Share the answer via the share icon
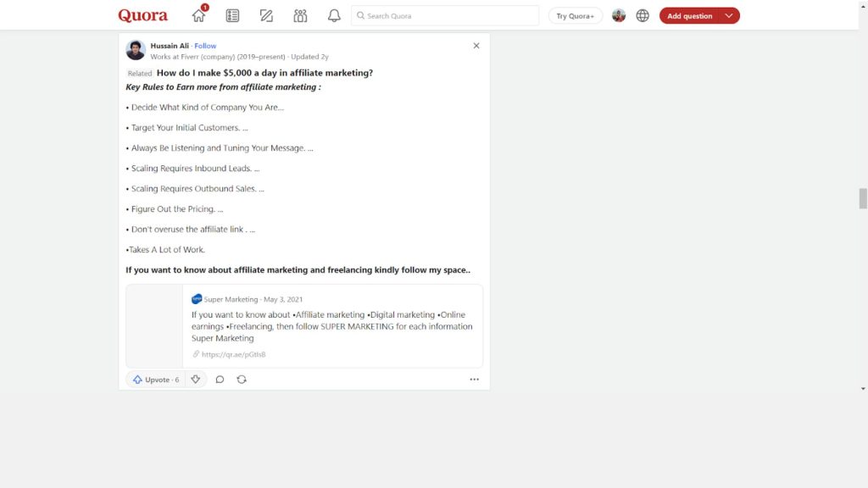868x488 pixels. pos(242,380)
